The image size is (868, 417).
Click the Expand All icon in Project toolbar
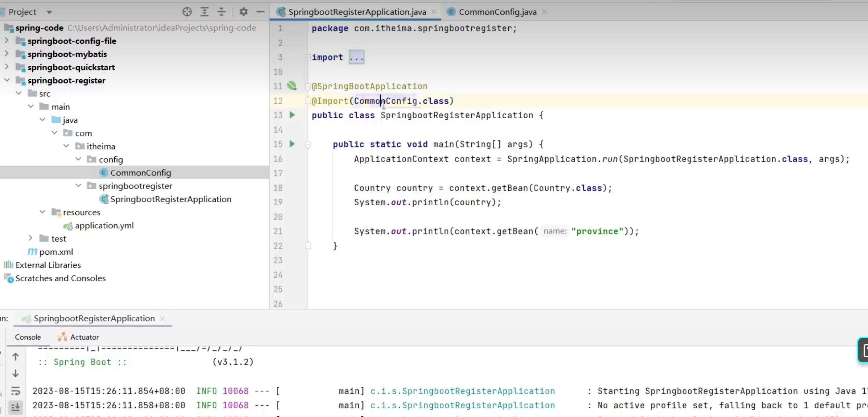click(x=204, y=12)
